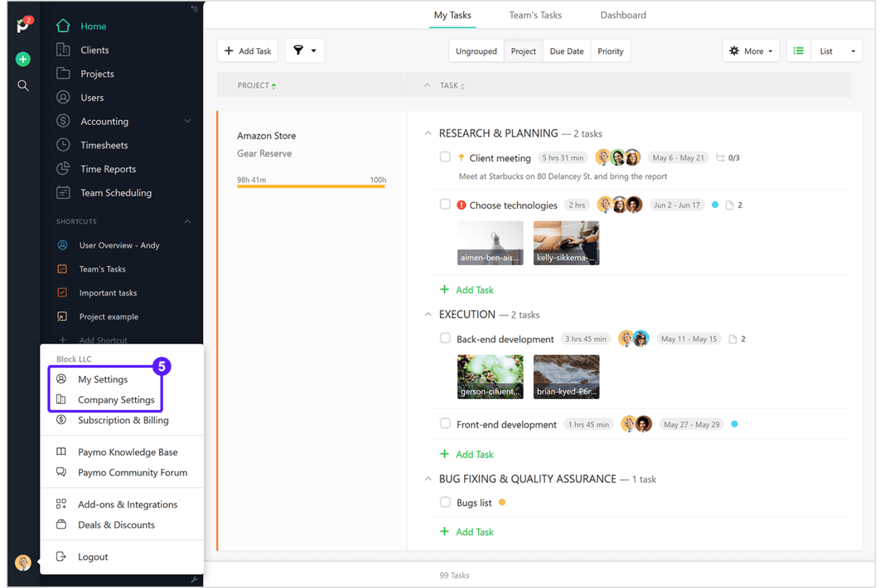Viewport: 882px width, 588px height.
Task: Add Task under Execution list
Action: click(467, 455)
